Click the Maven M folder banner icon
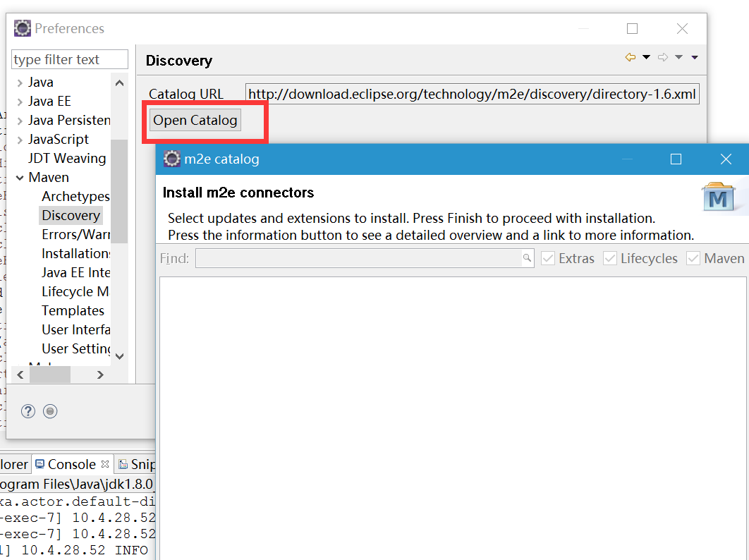The image size is (749, 560). click(718, 197)
